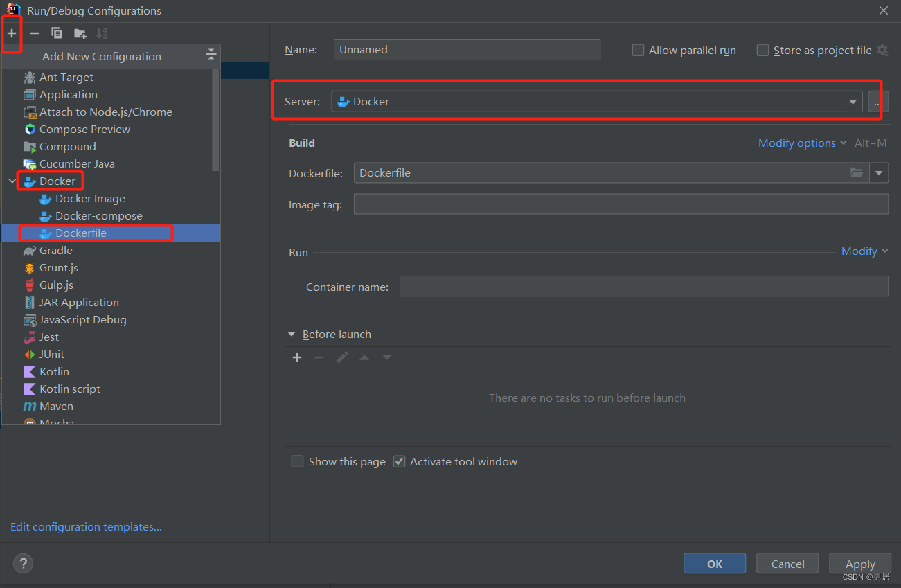This screenshot has width=901, height=588.
Task: Select the Docker group entry
Action: point(57,181)
